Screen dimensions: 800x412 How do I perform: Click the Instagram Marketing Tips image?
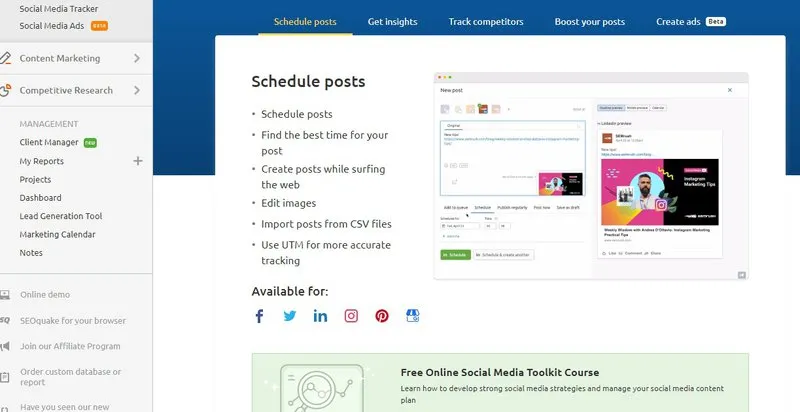[660, 192]
